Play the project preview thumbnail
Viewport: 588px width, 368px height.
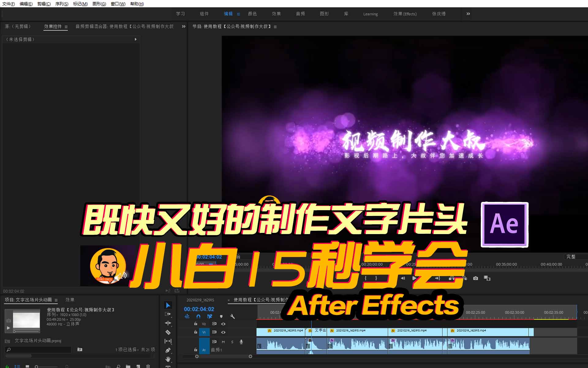pos(9,328)
